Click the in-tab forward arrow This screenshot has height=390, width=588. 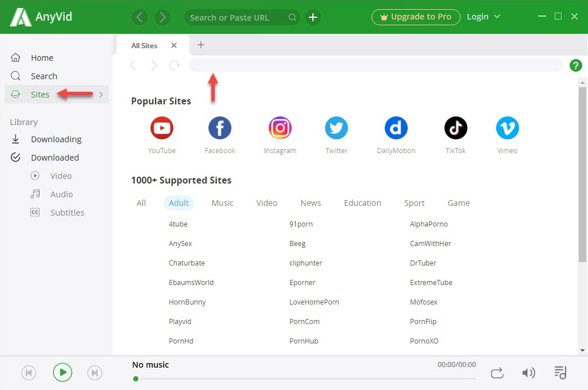(154, 65)
